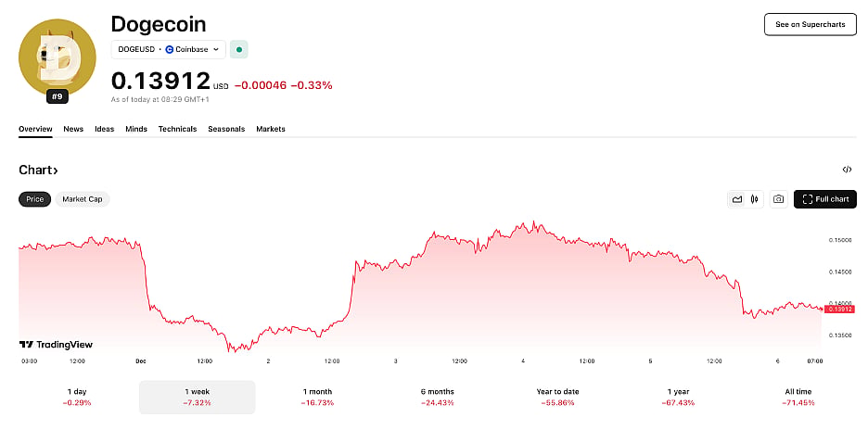Select the Year to date range
The width and height of the screenshot is (868, 430).
tap(557, 397)
